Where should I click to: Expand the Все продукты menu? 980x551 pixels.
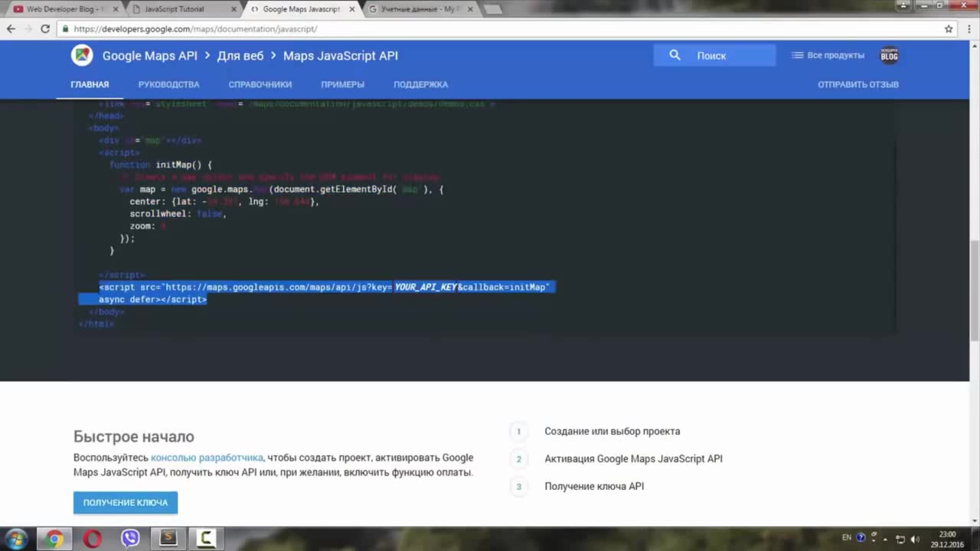coord(828,55)
